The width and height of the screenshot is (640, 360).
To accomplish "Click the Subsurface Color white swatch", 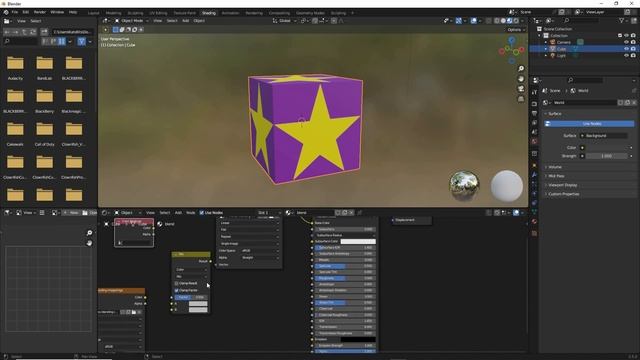I will pos(358,242).
